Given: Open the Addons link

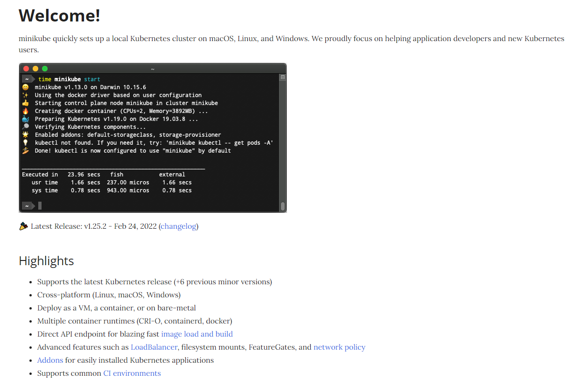Looking at the screenshot, I should click(50, 360).
